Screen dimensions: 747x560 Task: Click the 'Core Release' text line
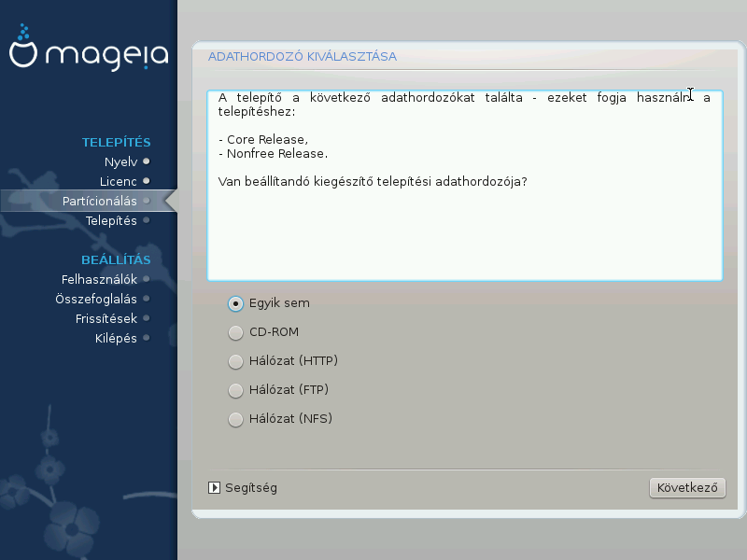point(263,139)
